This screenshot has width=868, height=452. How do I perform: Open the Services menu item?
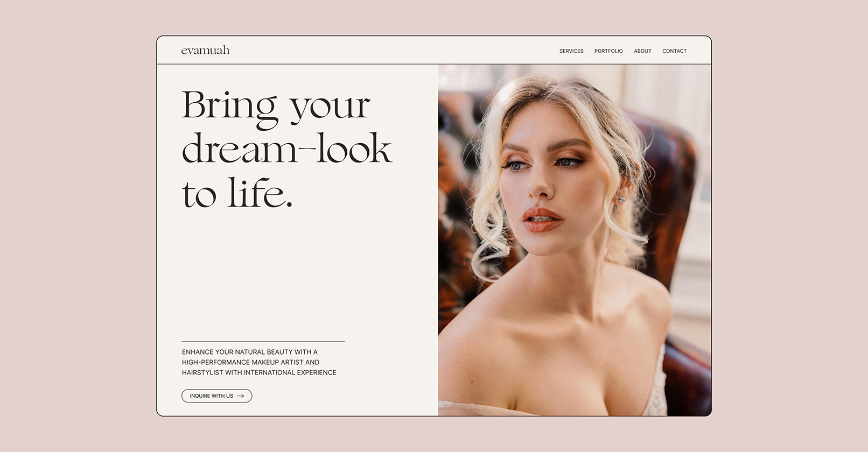571,51
